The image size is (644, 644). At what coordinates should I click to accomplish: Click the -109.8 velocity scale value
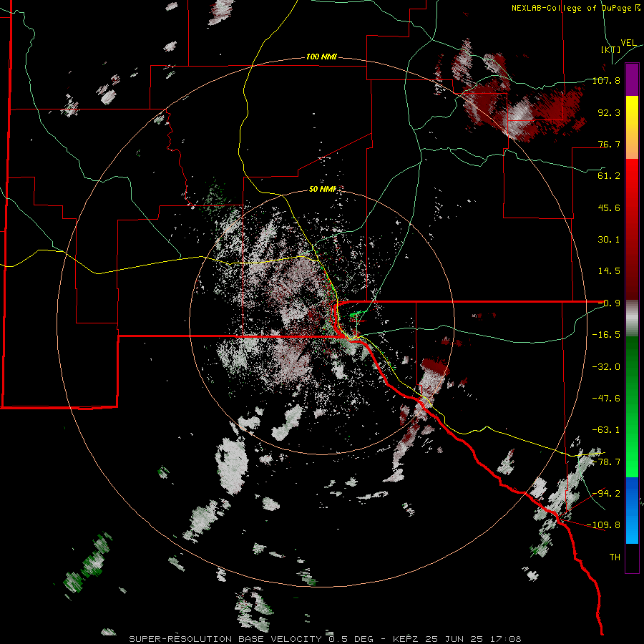(x=603, y=525)
